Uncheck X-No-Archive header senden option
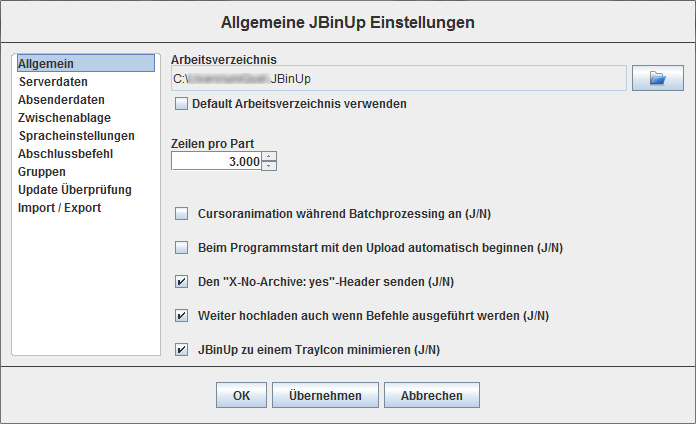696x424 pixels. [x=181, y=281]
